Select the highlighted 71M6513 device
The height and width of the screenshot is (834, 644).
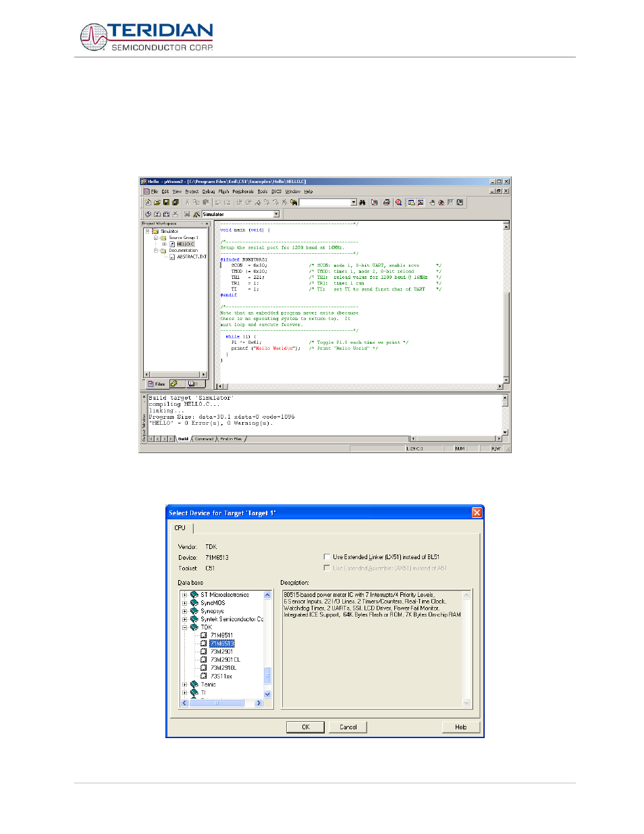(x=222, y=644)
